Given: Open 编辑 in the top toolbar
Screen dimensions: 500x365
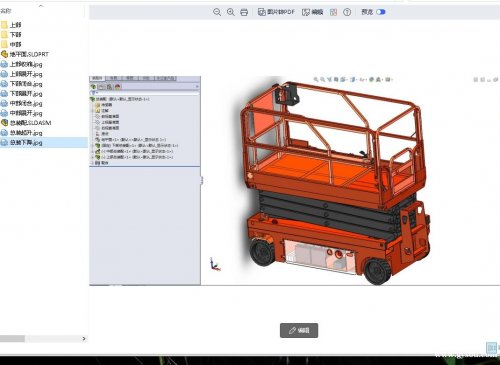Looking at the screenshot, I should pyautogui.click(x=312, y=12).
